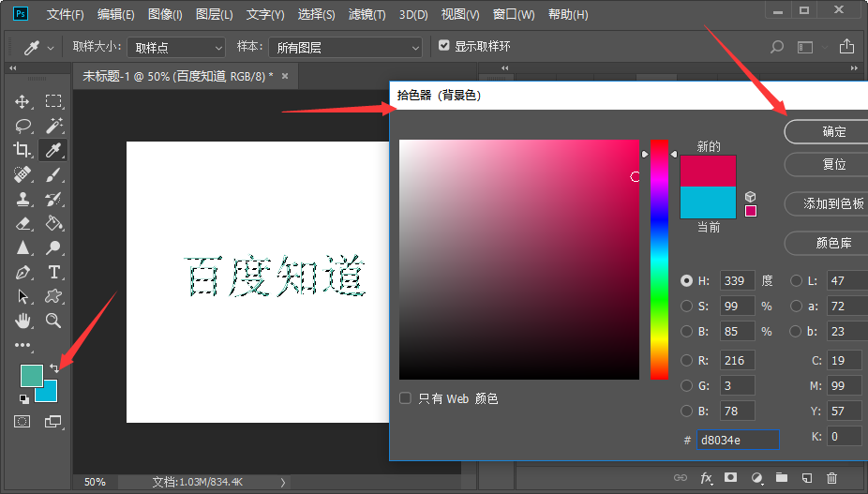Select the RGB B blue radio button

coord(686,411)
